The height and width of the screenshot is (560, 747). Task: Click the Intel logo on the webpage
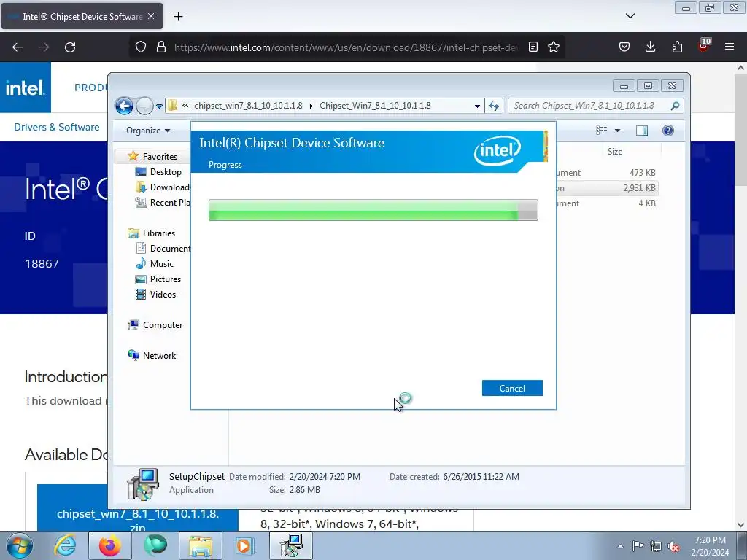26,87
